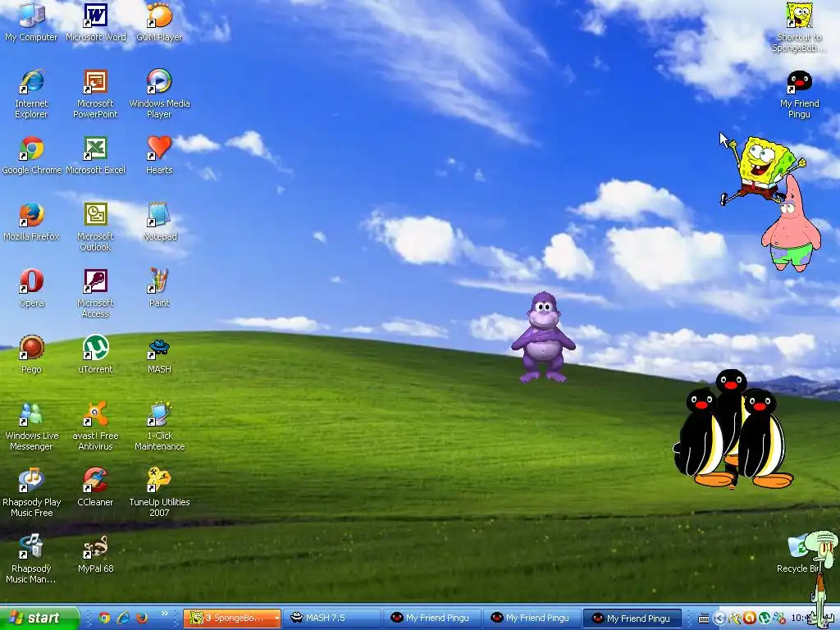Viewport: 840px width, 630px height.
Task: Launch Internet Explorer from Quick Launch
Action: (x=123, y=618)
